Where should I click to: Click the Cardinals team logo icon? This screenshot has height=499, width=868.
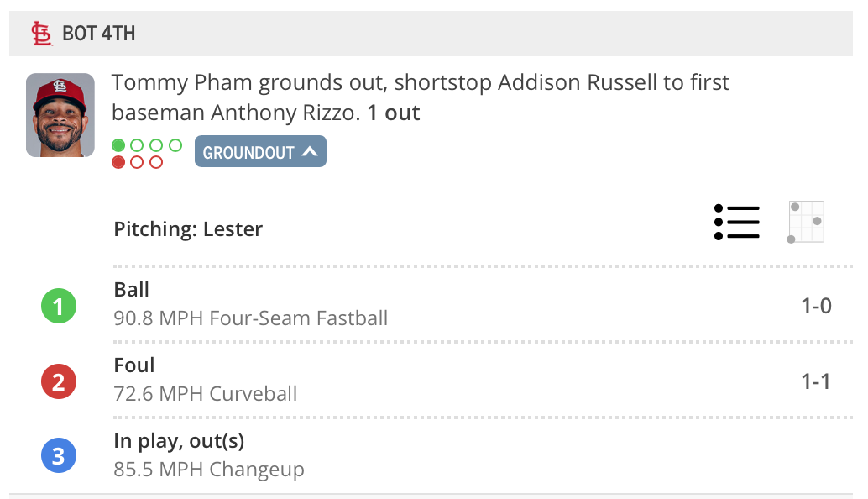pos(40,34)
